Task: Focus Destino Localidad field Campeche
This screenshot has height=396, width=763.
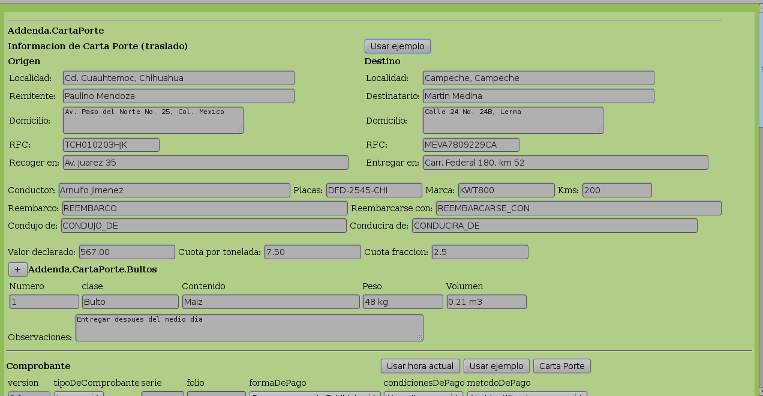Action: coord(538,78)
